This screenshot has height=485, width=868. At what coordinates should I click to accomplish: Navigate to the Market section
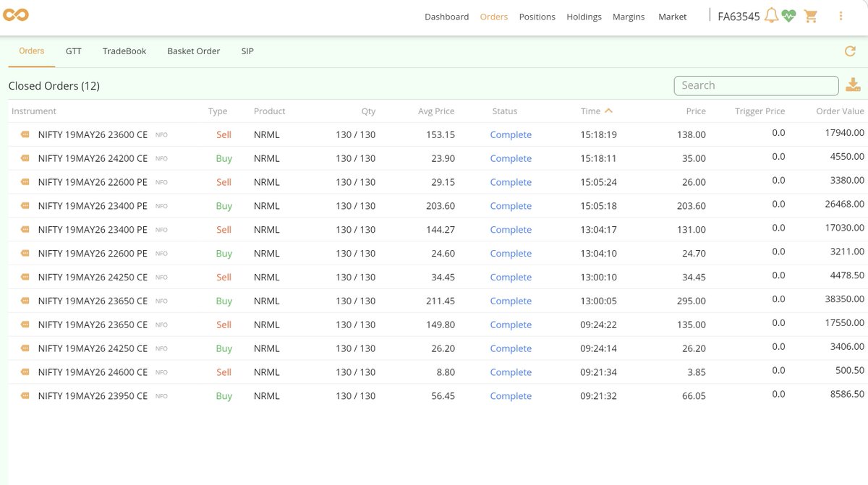click(673, 17)
